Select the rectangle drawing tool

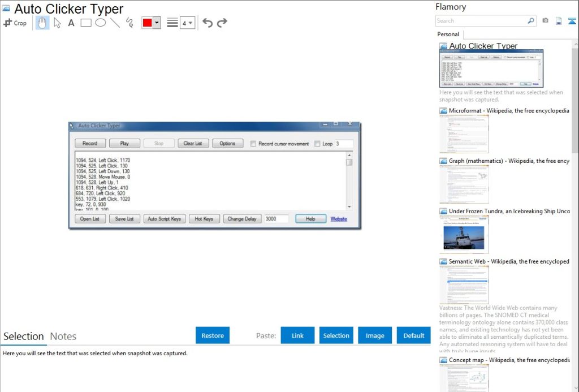click(x=85, y=23)
